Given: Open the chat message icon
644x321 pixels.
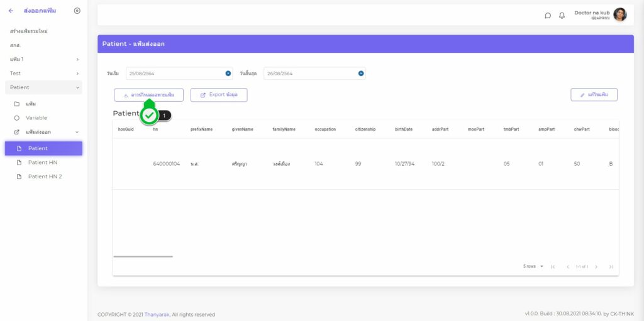Looking at the screenshot, I should click(548, 16).
